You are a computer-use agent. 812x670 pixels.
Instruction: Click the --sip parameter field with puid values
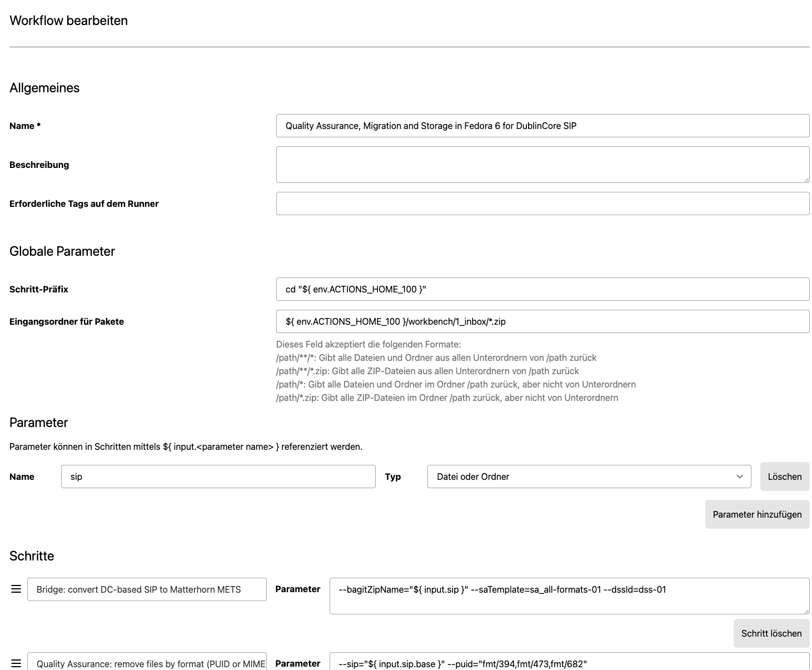click(x=569, y=661)
